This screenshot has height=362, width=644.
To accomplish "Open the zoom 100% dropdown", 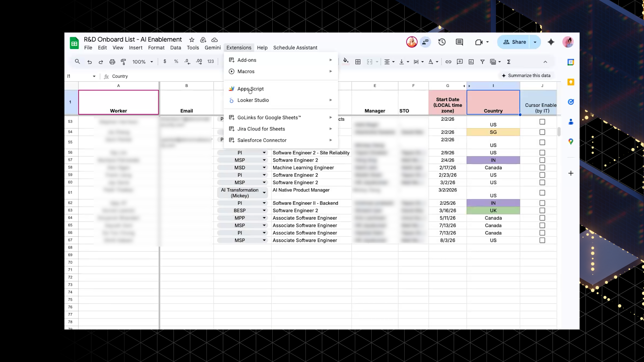I will pyautogui.click(x=143, y=62).
